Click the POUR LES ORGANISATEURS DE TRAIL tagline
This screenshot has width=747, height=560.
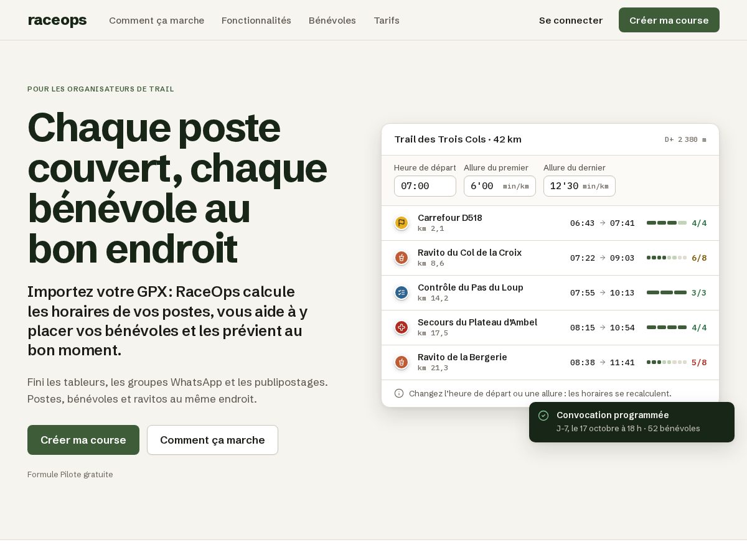click(101, 89)
